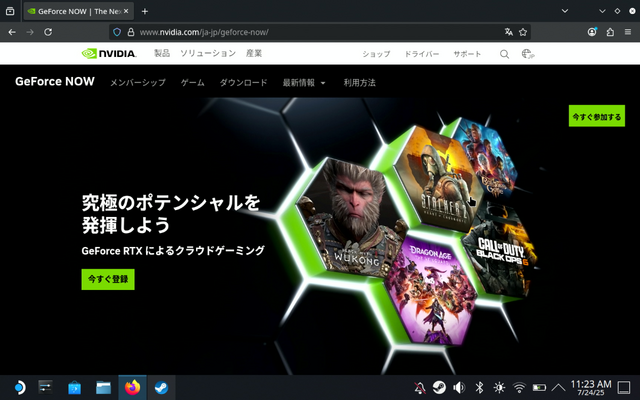Open the Firefox hamburger menu
640x400 pixels.
coord(628,32)
